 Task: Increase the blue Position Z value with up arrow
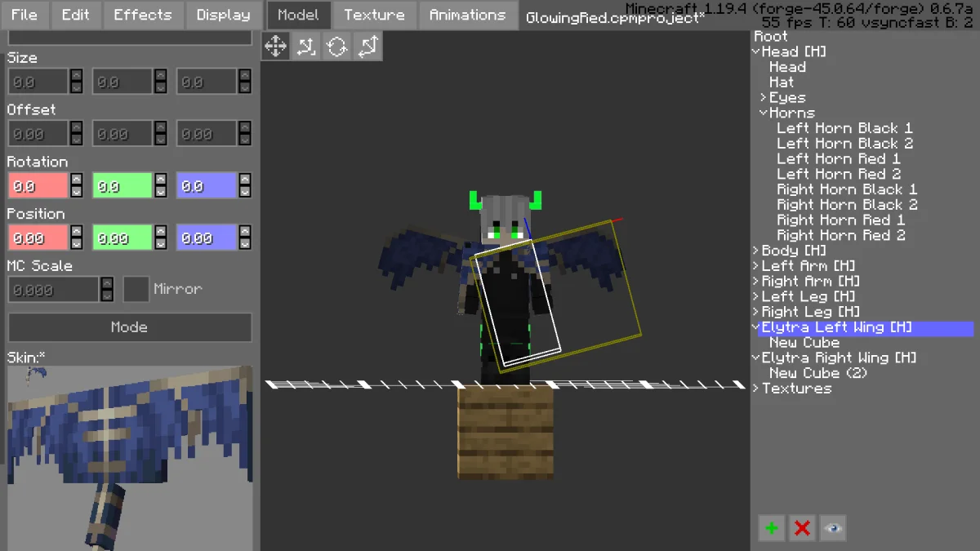click(x=245, y=232)
